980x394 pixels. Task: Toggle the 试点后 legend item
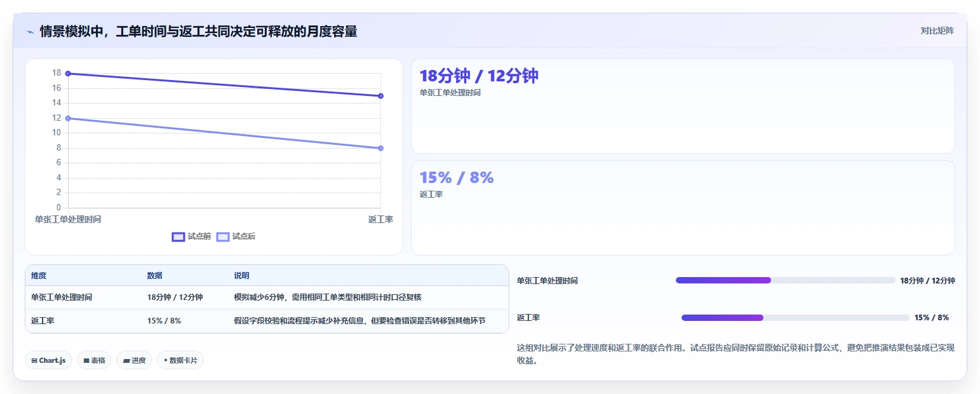[236, 236]
